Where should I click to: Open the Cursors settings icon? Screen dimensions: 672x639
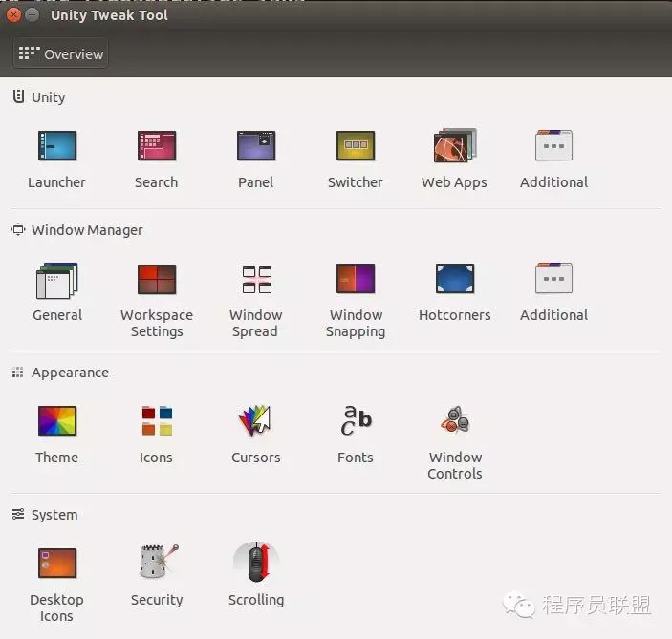tap(255, 420)
